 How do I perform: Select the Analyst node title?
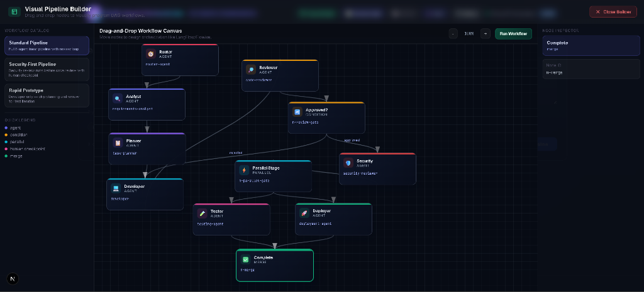tap(133, 96)
